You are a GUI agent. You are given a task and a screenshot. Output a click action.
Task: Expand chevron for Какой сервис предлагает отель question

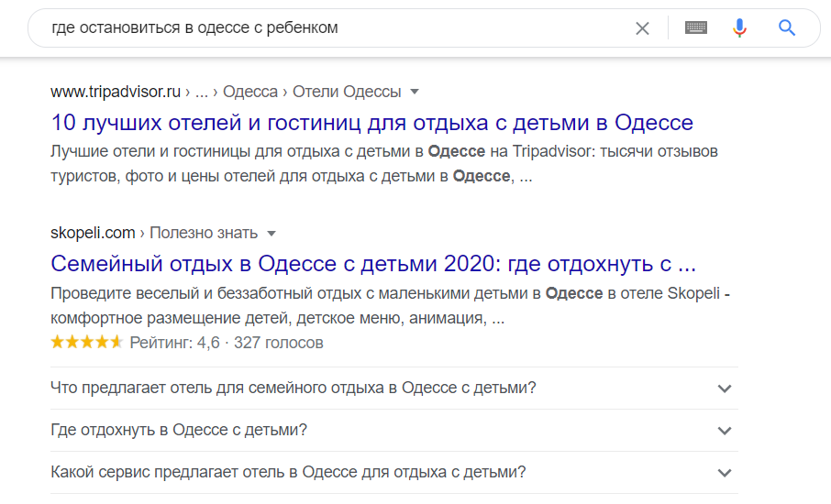725,473
